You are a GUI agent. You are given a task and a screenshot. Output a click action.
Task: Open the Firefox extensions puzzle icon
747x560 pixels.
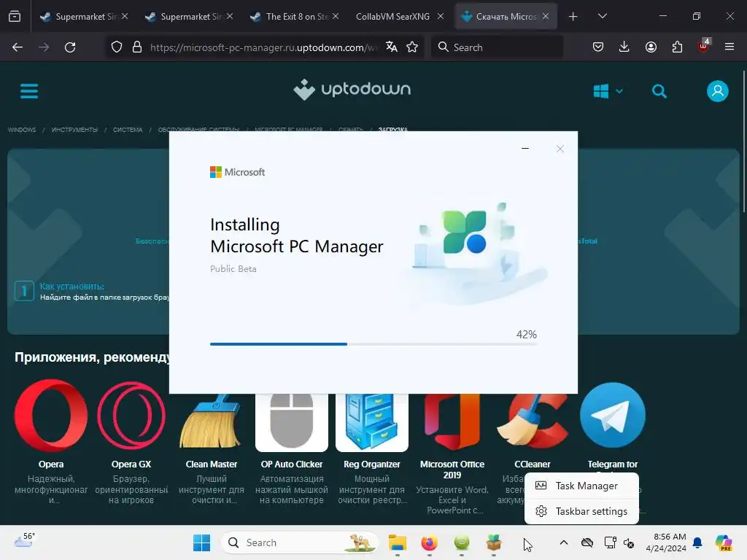pyautogui.click(x=677, y=47)
